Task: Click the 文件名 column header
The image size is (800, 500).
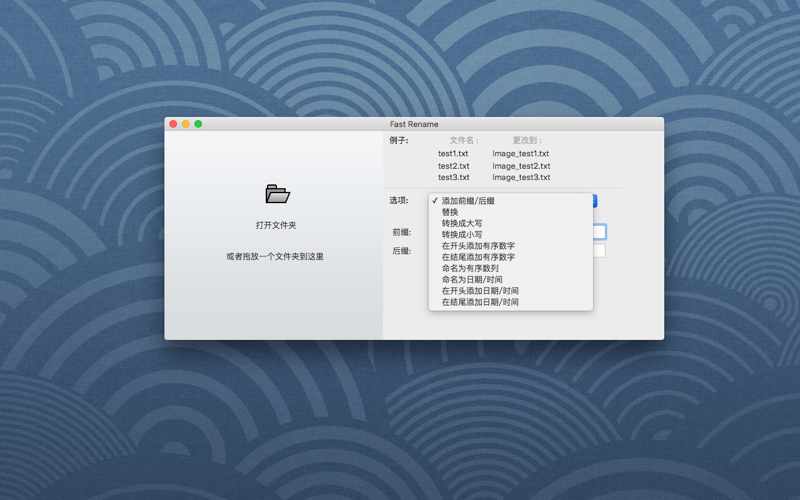Action: point(464,140)
